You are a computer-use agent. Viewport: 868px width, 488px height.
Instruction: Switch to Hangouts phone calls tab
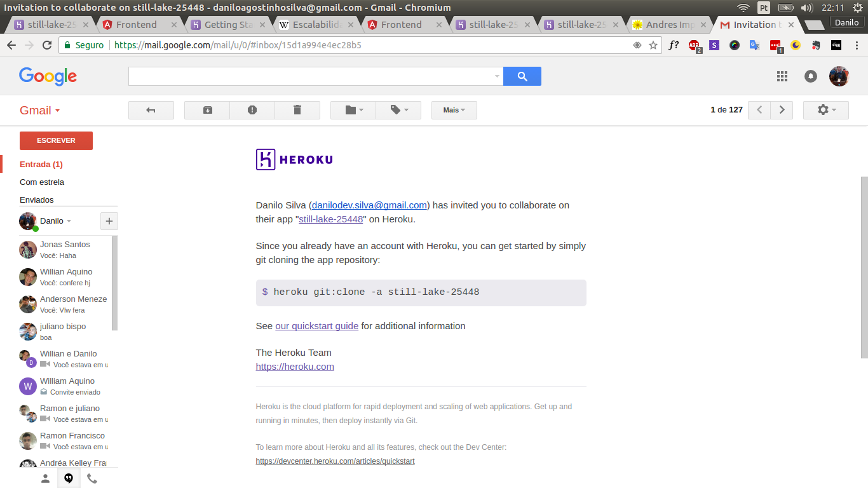(92, 478)
